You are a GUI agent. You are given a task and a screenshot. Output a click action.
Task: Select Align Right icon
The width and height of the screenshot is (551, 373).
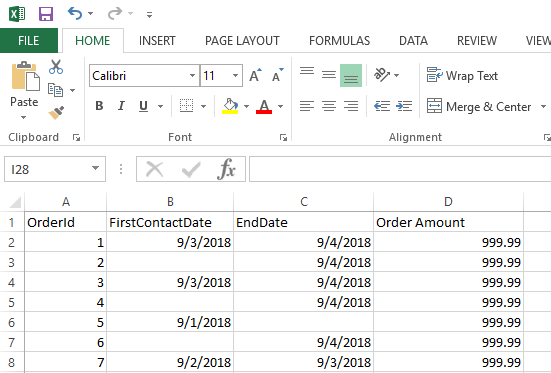(351, 106)
